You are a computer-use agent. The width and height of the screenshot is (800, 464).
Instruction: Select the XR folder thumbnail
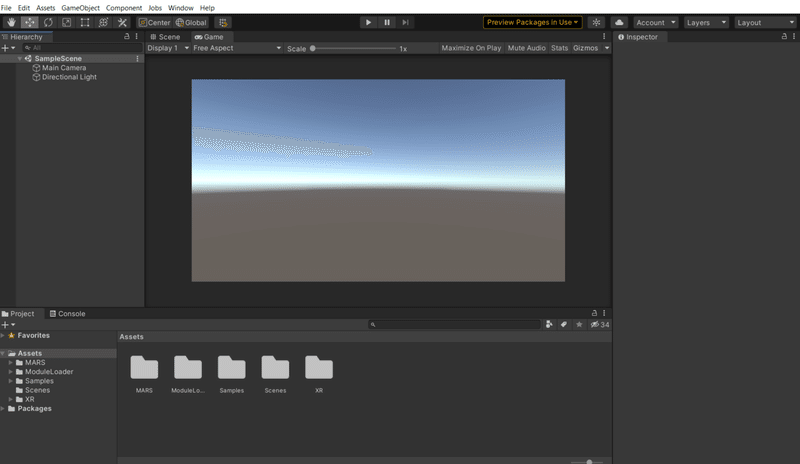[x=319, y=374]
